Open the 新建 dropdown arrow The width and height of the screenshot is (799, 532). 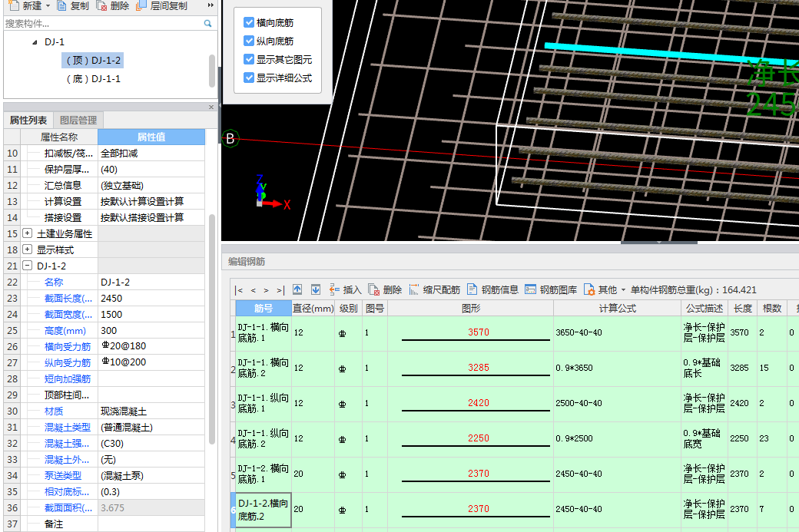tap(48, 5)
